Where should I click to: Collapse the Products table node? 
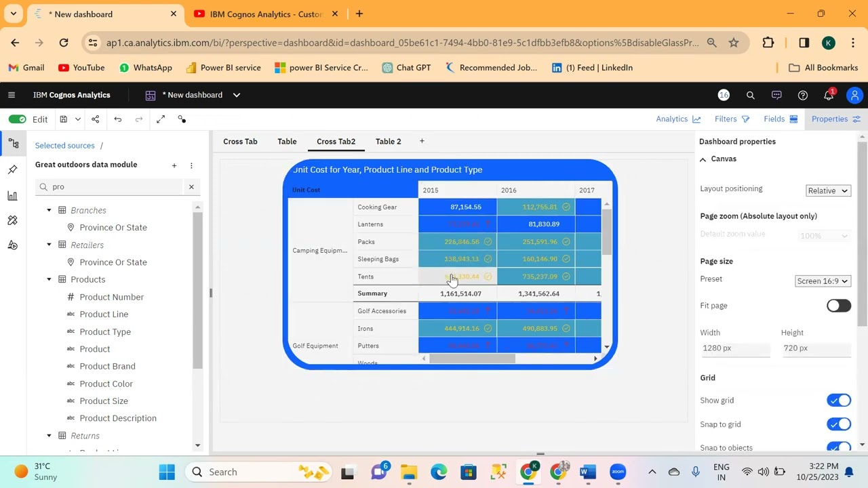(49, 279)
